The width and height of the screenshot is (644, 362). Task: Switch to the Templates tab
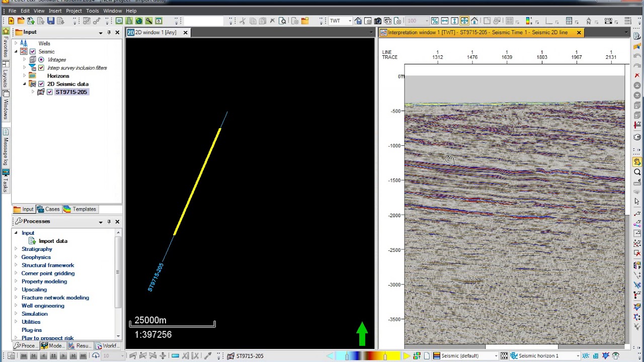pos(80,209)
